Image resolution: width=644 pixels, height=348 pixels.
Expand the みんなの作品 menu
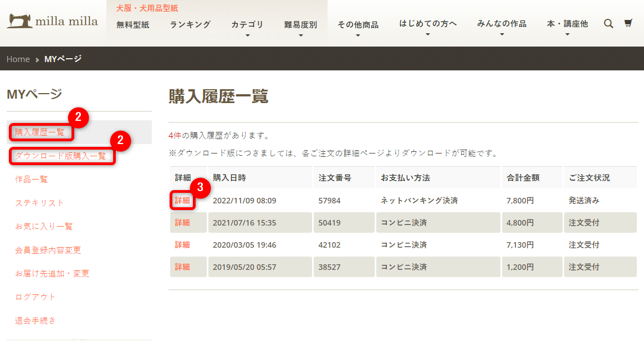pyautogui.click(x=502, y=24)
